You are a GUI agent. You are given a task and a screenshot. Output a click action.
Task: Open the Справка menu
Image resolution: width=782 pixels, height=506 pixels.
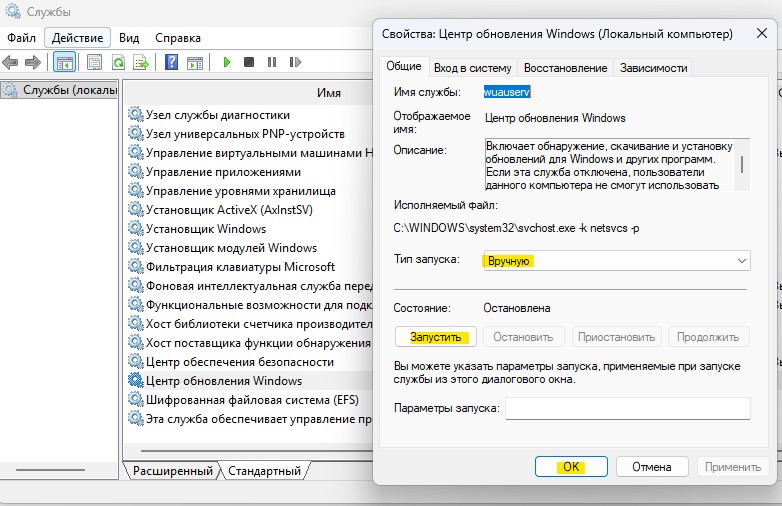pos(178,38)
